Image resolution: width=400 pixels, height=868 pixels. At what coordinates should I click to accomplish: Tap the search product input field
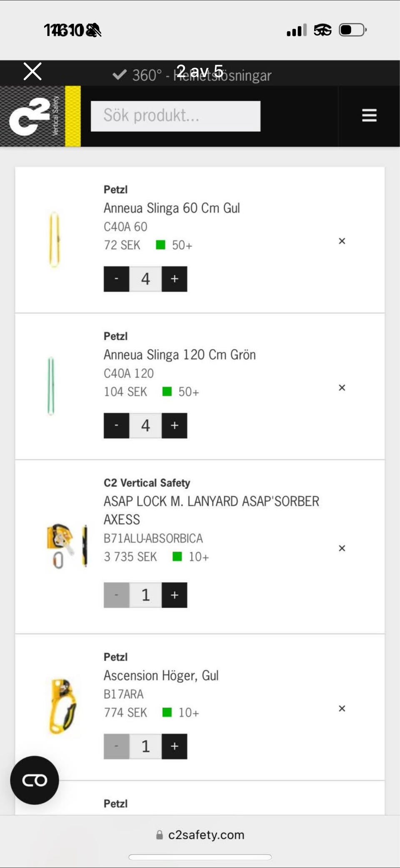pyautogui.click(x=175, y=116)
